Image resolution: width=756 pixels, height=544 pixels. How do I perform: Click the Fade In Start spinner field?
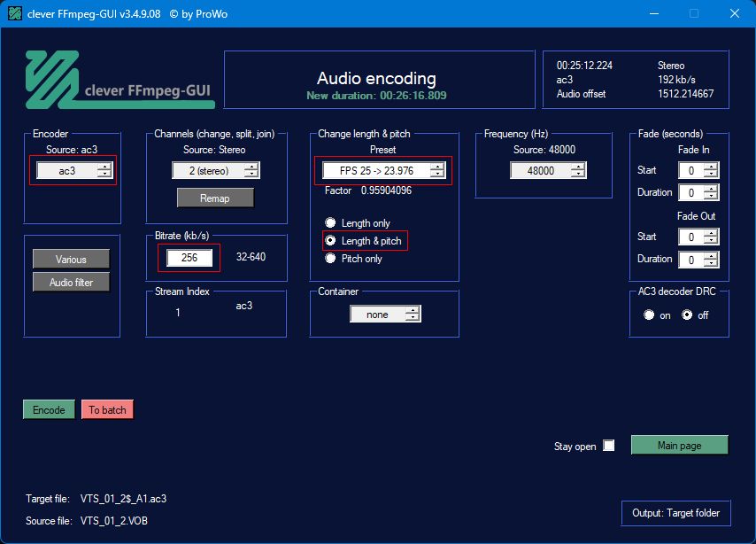pyautogui.click(x=698, y=170)
